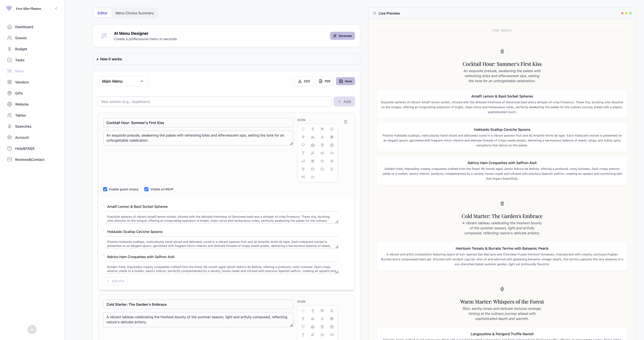Switch to Menu Choice Summary tab
644x340 pixels.
(x=134, y=13)
